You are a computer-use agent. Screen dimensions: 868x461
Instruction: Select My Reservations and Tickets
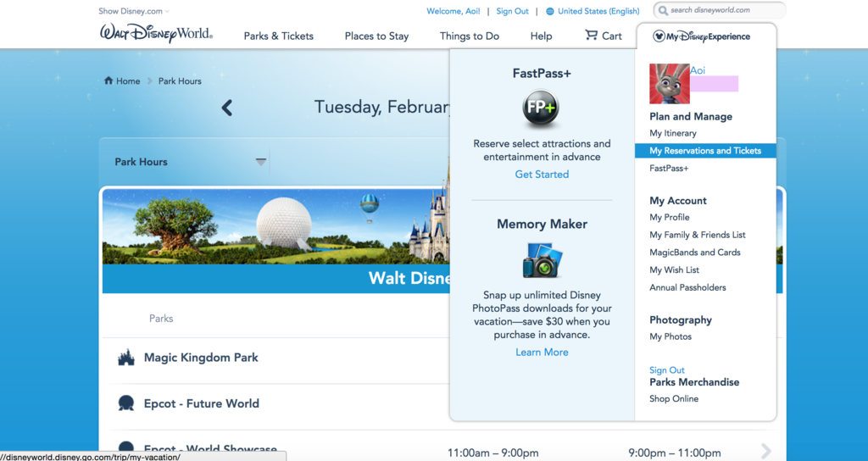tap(705, 151)
